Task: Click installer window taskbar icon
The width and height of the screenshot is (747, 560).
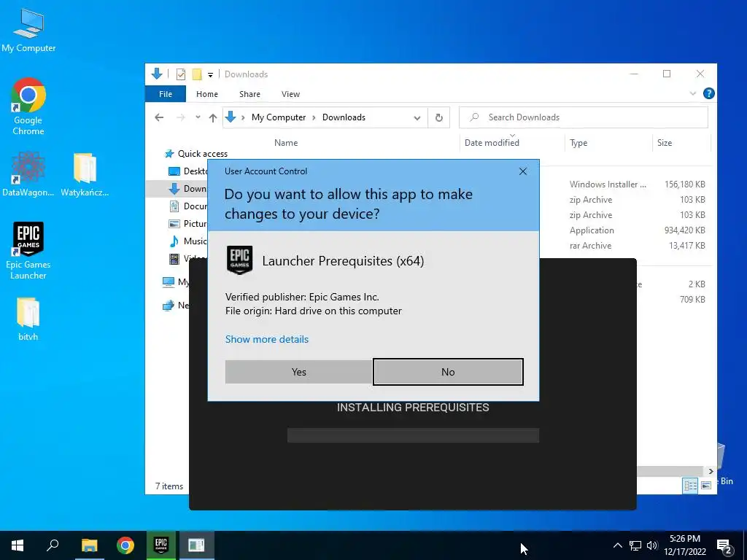Action: coord(197,545)
